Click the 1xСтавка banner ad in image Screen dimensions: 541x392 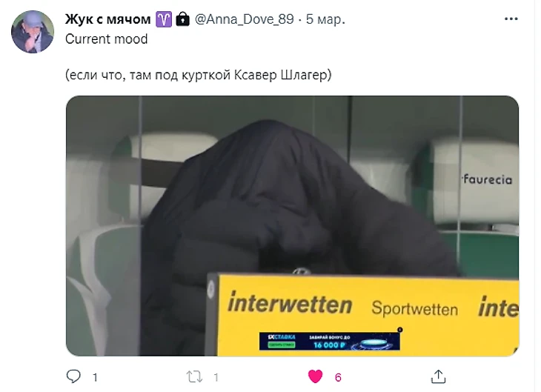[330, 341]
